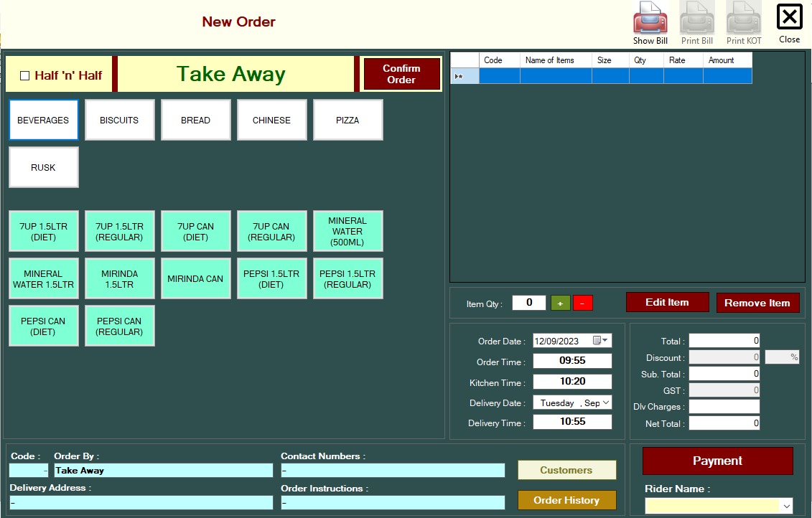Open the Rider Name dropdown list
This screenshot has height=518, width=812.
pos(785,507)
